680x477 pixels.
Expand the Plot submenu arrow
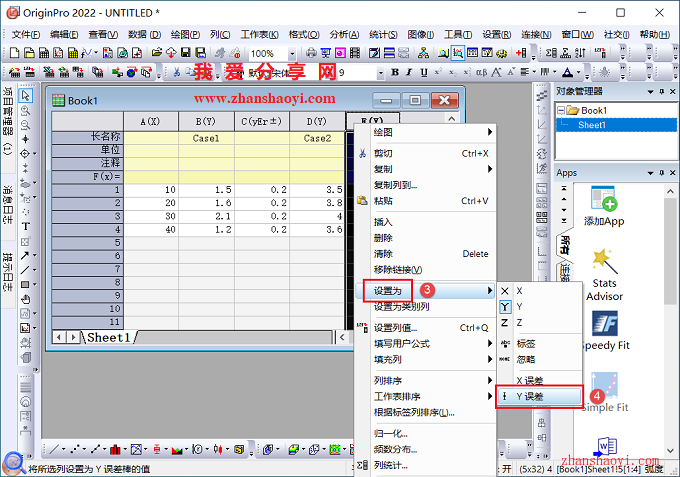490,132
